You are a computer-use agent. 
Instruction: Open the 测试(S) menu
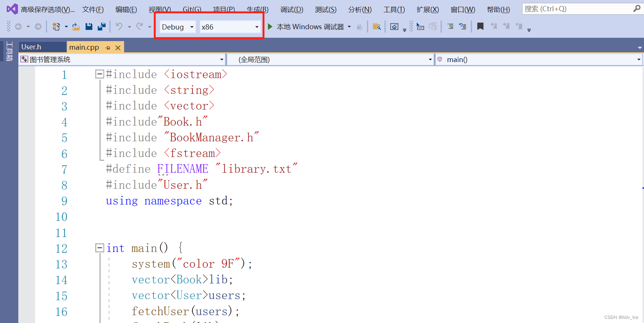tap(326, 9)
